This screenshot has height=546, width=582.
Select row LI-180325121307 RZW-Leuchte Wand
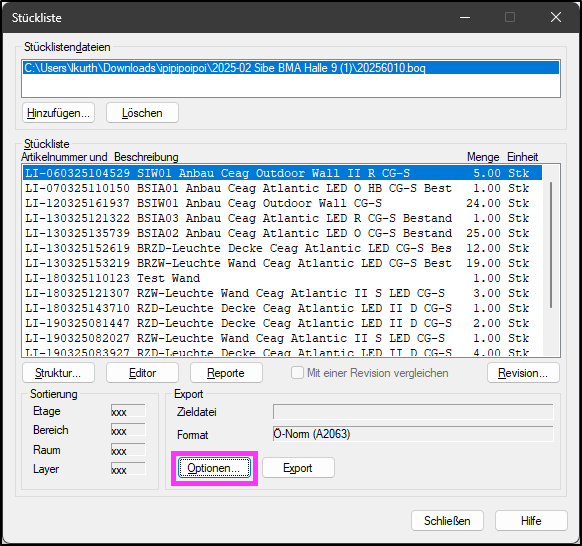[282, 293]
